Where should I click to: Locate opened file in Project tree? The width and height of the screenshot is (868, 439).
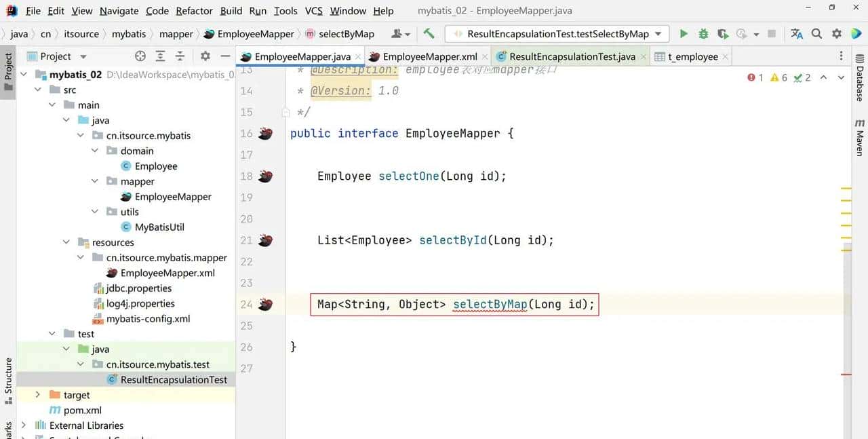pos(140,56)
